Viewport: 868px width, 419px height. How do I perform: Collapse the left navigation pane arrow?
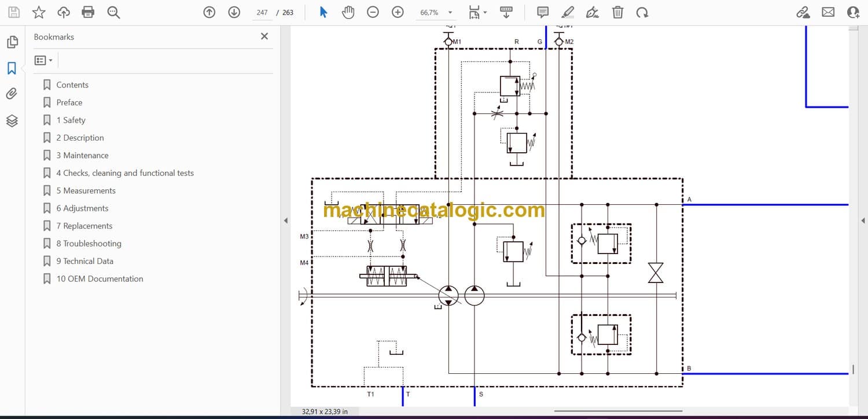click(x=285, y=220)
